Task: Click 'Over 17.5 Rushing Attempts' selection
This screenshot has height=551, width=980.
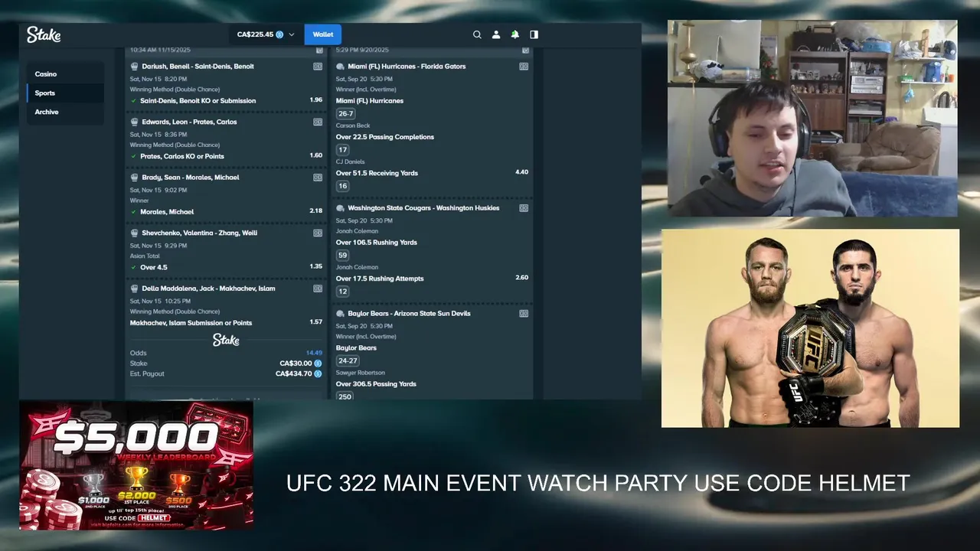Action: pyautogui.click(x=380, y=279)
